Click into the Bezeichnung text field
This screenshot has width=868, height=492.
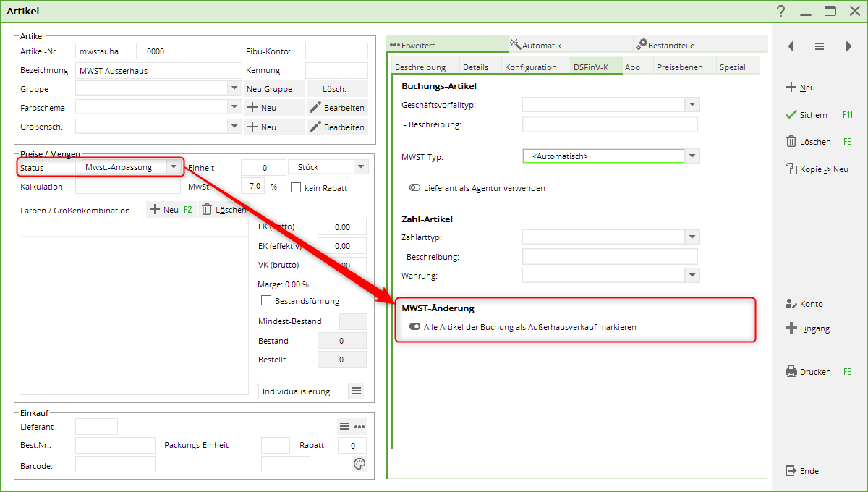(158, 71)
